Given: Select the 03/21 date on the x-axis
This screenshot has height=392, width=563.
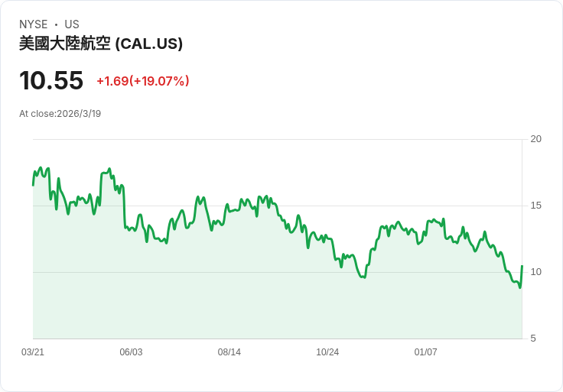Looking at the screenshot, I should coord(33,352).
